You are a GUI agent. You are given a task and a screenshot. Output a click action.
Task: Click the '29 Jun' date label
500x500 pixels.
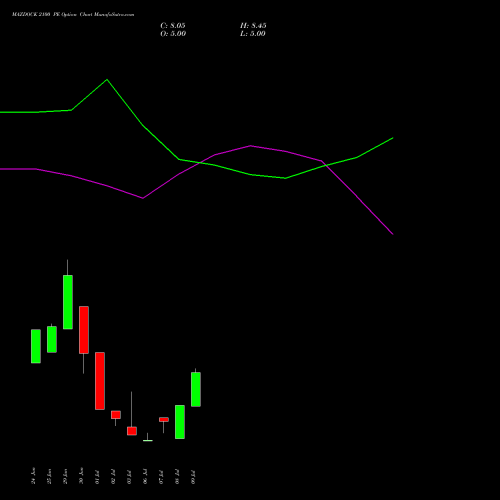[65, 476]
